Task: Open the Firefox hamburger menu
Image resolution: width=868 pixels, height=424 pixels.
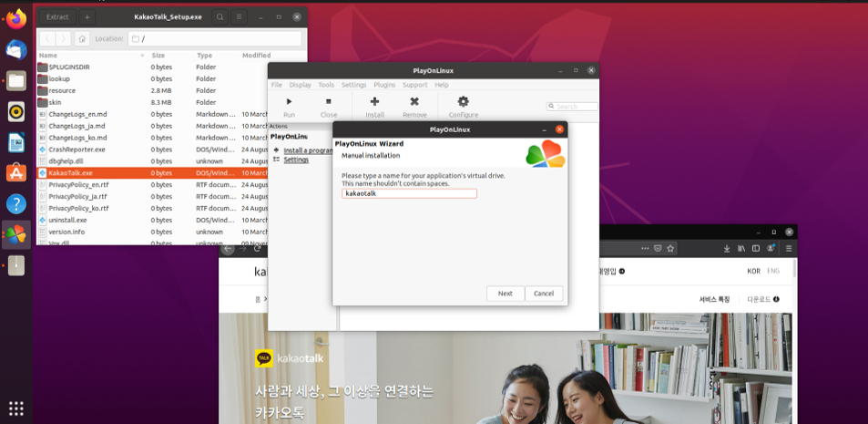Action: pos(789,248)
